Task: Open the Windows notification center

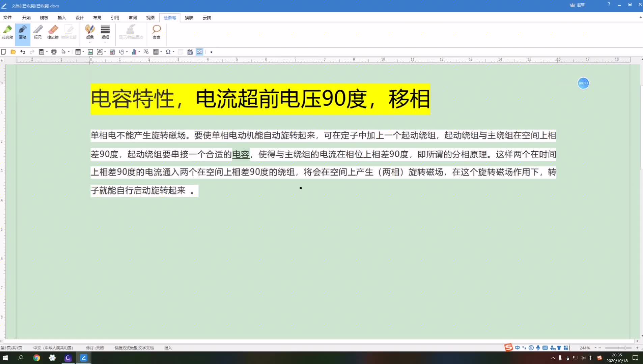Action: 635,358
